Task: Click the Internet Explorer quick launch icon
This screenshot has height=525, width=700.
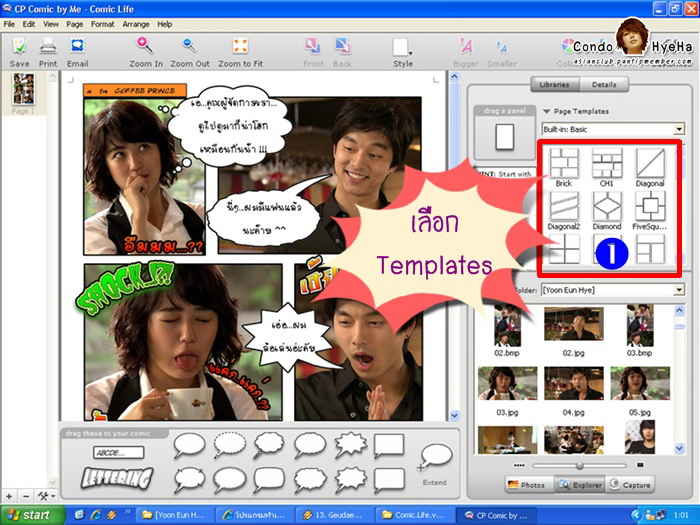Action: click(x=96, y=515)
